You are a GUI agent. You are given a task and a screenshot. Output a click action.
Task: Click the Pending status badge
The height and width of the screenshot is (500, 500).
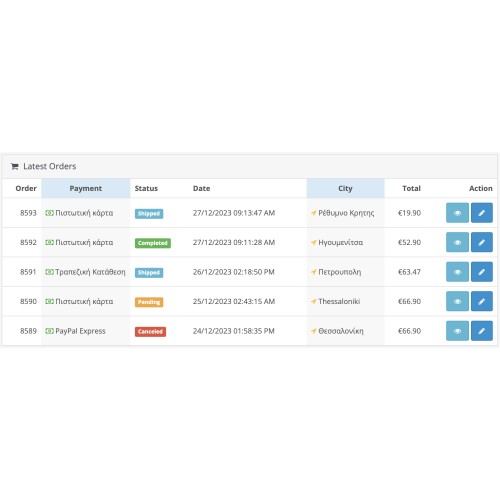pos(149,302)
